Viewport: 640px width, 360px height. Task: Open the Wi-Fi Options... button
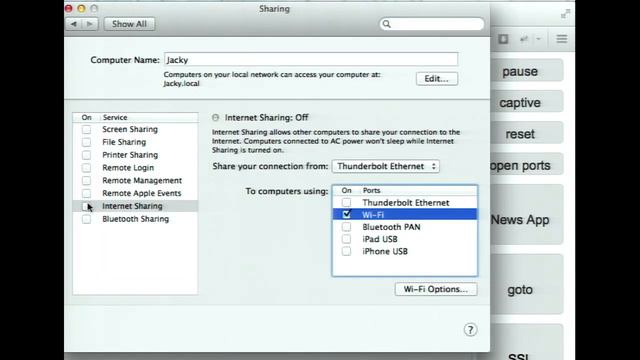[x=436, y=289]
